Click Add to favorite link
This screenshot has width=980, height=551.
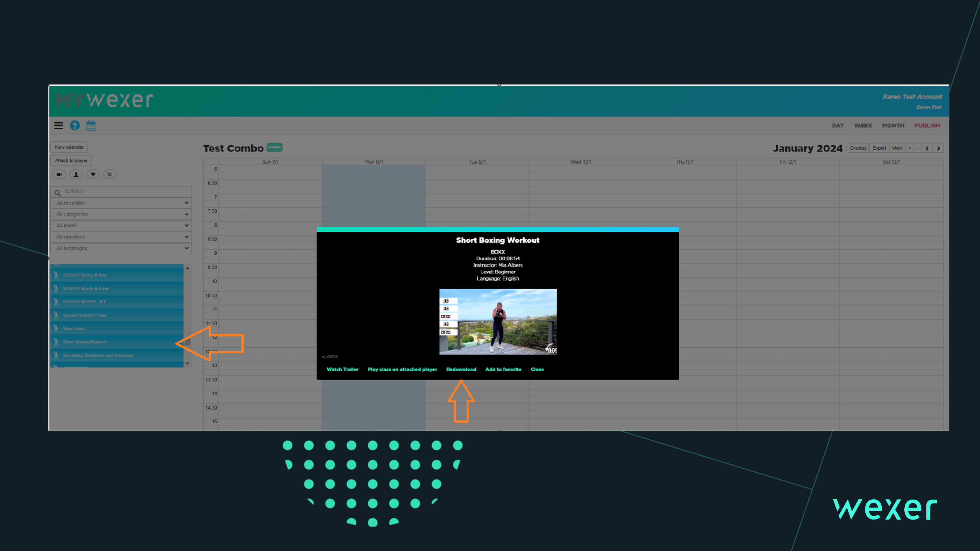click(503, 369)
